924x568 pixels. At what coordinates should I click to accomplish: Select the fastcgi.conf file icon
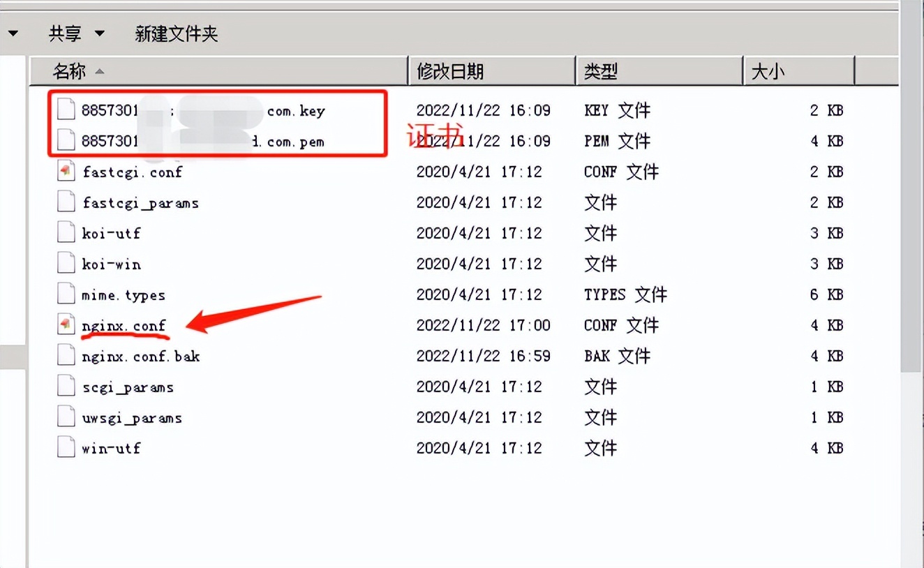[66, 171]
